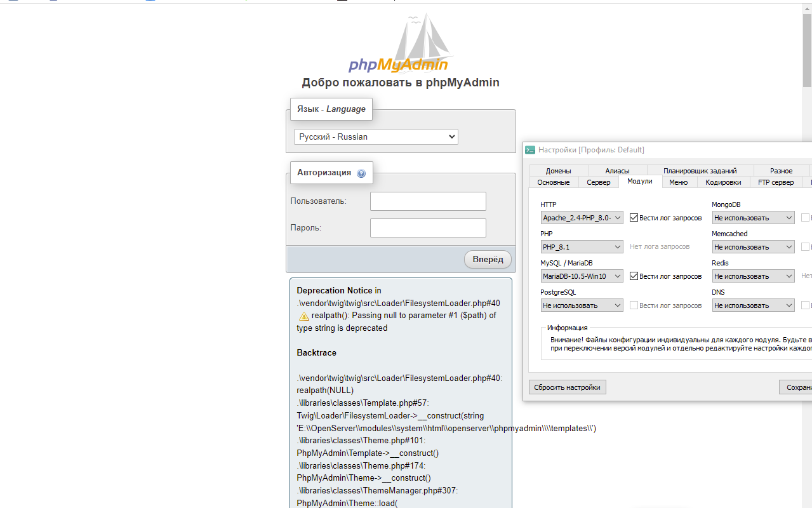Focus the Пользователь input field

(x=428, y=201)
